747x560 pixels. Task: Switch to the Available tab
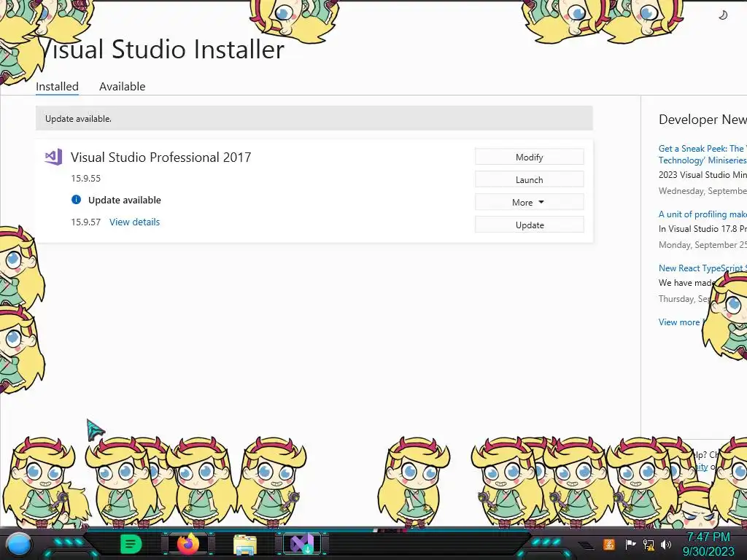(x=123, y=87)
